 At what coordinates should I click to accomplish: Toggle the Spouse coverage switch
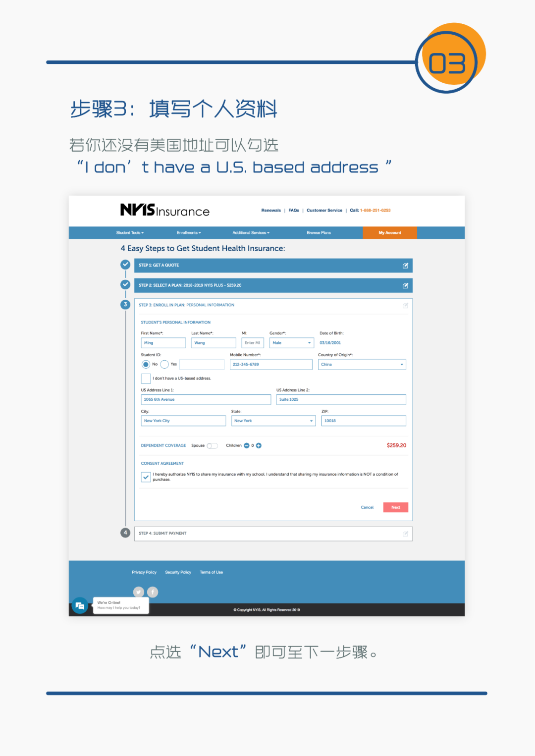[x=212, y=445]
